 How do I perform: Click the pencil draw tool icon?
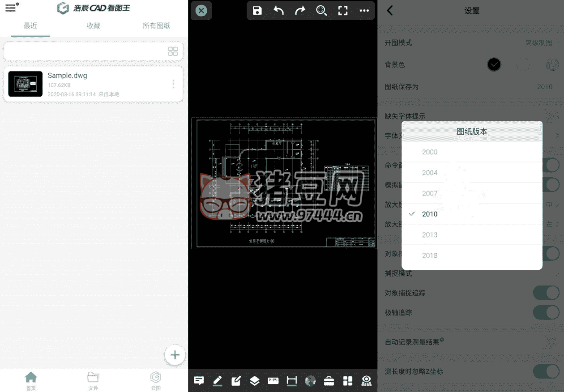tap(218, 381)
